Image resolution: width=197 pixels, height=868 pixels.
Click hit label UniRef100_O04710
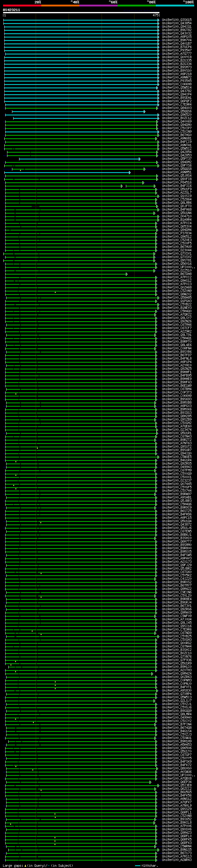[177, 217]
